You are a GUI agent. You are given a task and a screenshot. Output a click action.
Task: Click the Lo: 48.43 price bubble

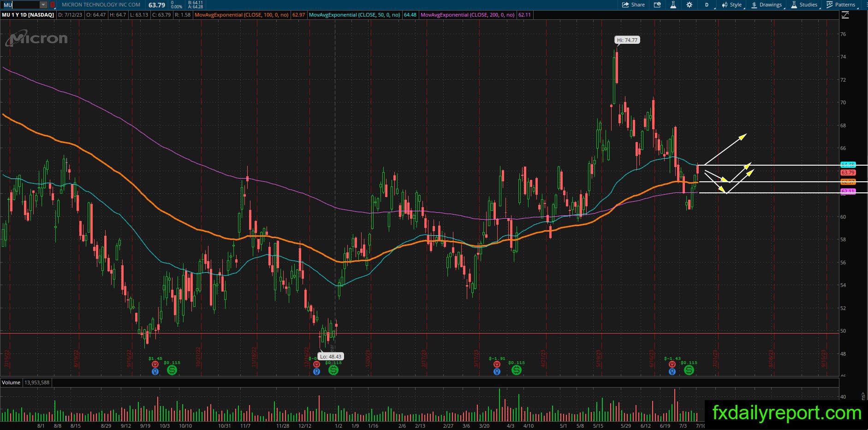tap(330, 356)
